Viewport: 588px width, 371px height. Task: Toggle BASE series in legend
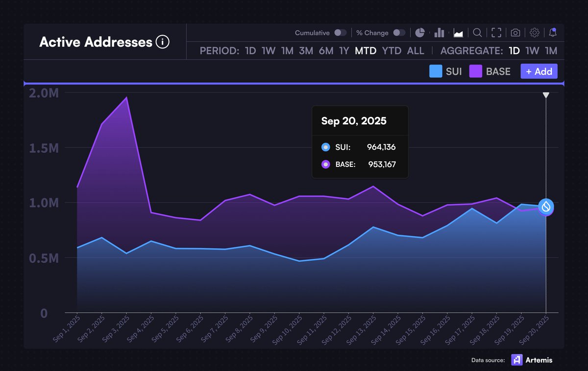[490, 71]
